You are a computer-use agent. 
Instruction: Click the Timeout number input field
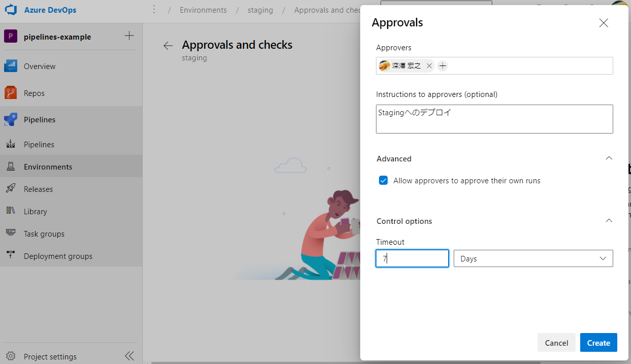point(412,258)
